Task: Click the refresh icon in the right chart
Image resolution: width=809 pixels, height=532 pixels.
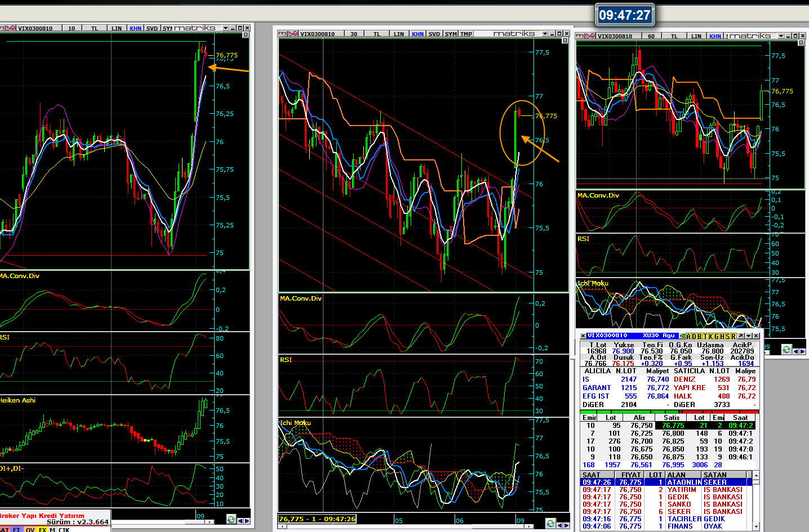Action: 786,350
